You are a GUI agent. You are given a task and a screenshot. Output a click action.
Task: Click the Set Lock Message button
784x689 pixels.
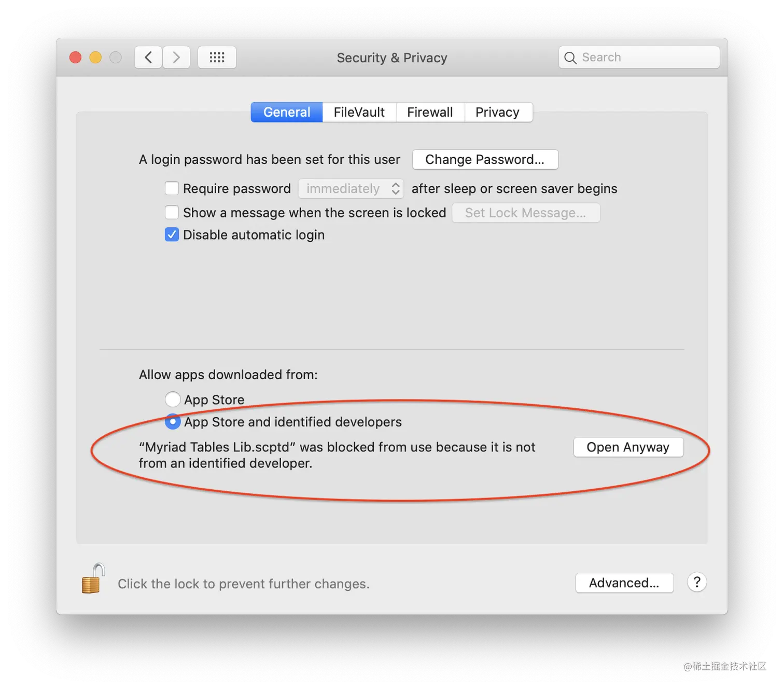526,213
